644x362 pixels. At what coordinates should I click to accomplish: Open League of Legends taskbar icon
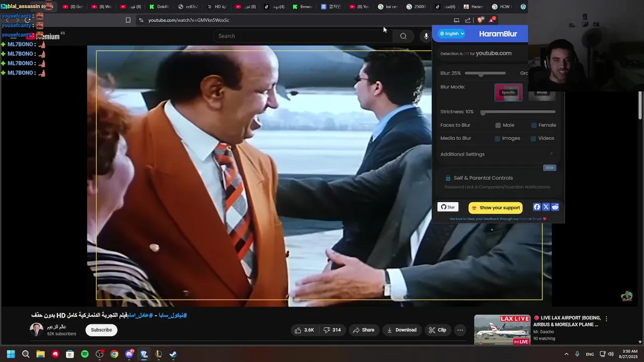click(158, 354)
